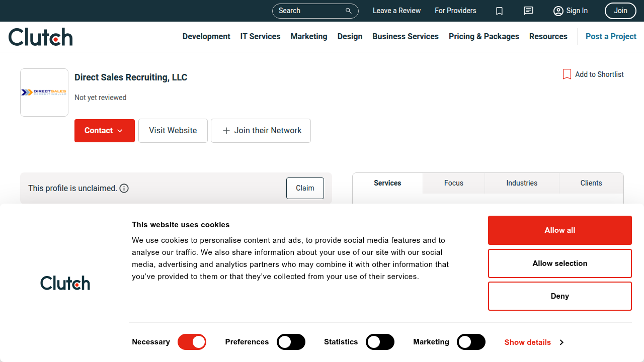
Task: Click the Allow all cookies button
Action: click(560, 230)
